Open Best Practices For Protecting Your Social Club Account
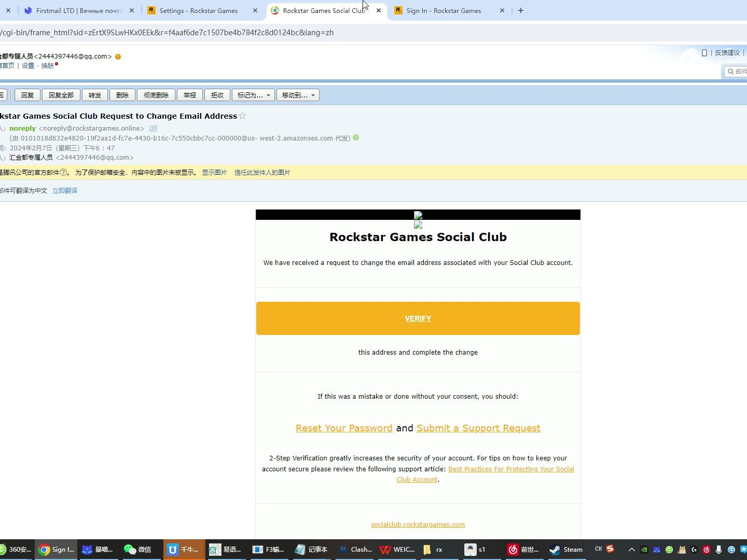The width and height of the screenshot is (747, 560). point(511,469)
